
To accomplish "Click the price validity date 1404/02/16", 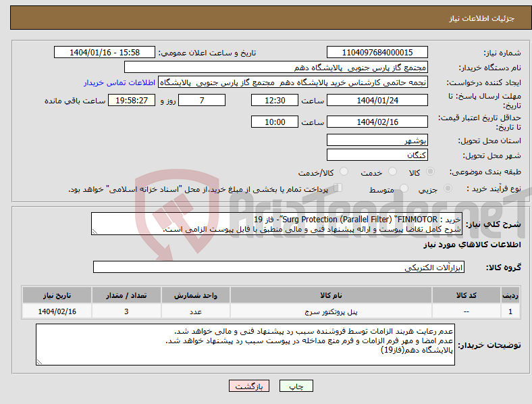I will [x=377, y=122].
